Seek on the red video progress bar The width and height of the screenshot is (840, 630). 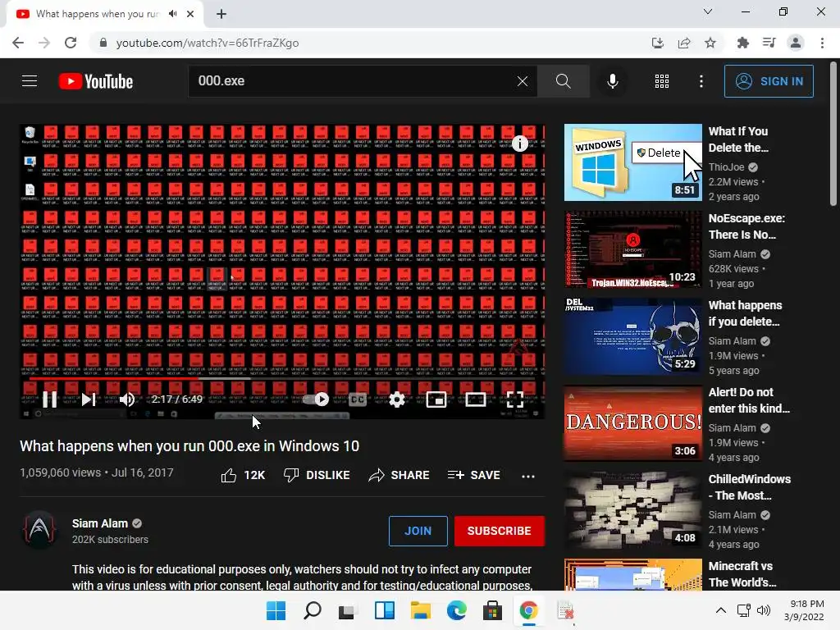tap(282, 378)
